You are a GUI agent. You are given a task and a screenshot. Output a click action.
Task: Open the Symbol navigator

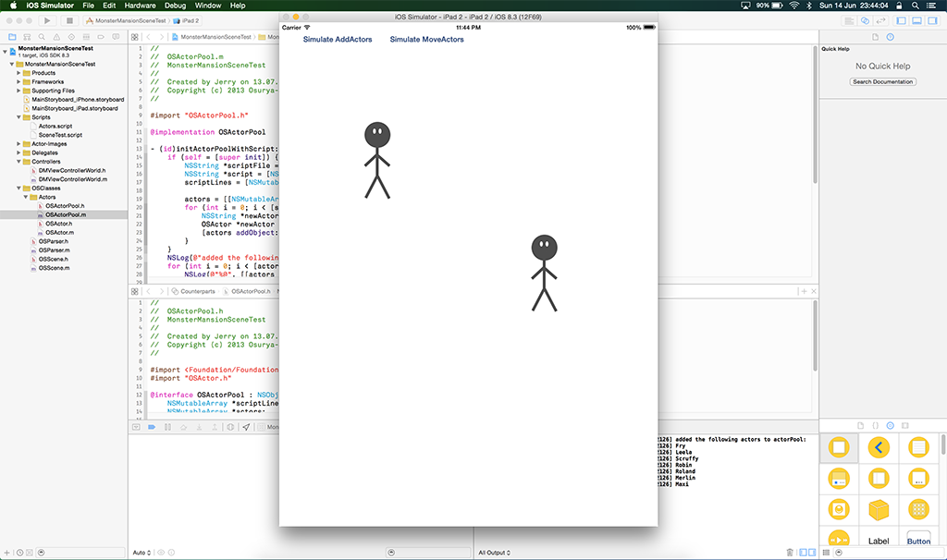pos(27,37)
